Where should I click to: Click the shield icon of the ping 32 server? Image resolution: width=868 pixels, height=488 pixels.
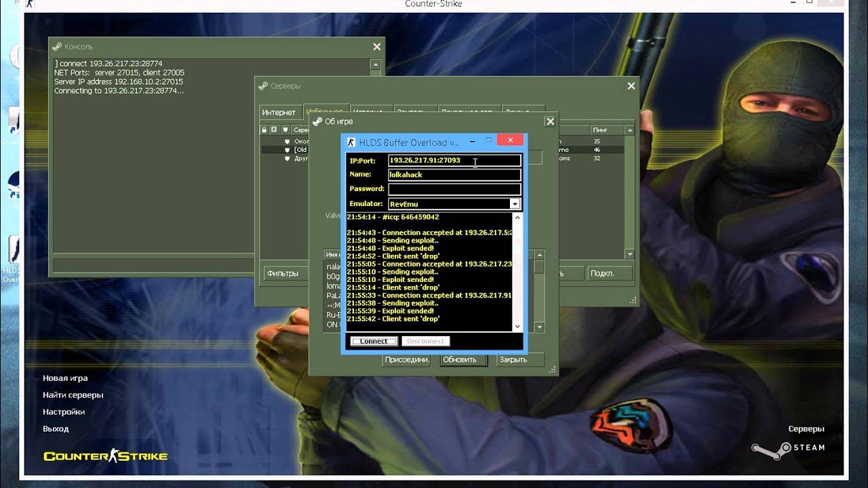pyautogui.click(x=287, y=158)
